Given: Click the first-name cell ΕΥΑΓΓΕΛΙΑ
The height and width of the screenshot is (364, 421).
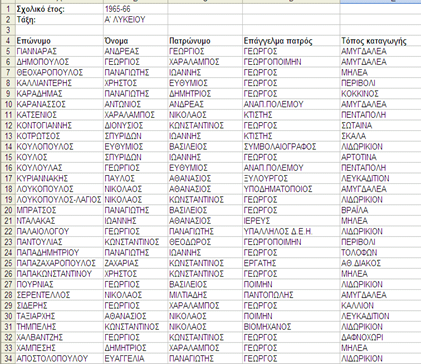Looking at the screenshot, I should tap(135, 358).
